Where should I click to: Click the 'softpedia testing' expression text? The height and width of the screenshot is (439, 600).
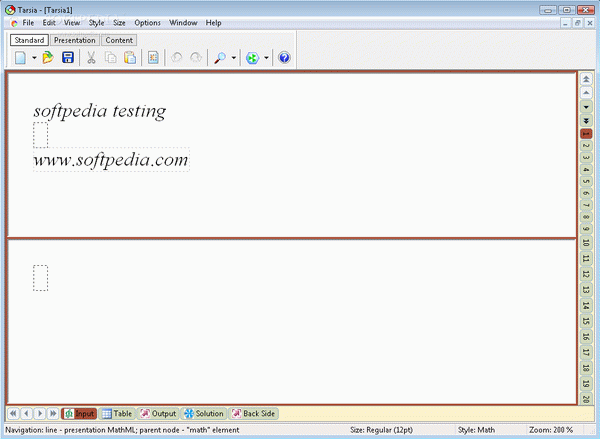click(100, 111)
